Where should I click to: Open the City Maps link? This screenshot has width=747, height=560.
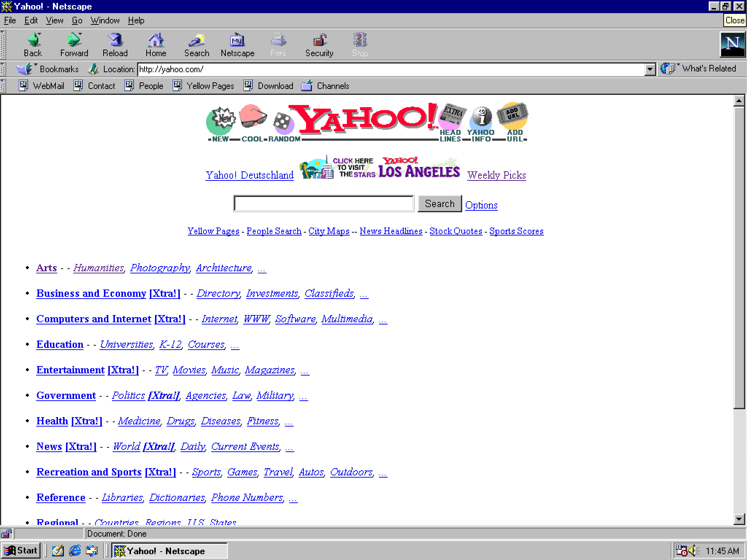click(x=329, y=231)
